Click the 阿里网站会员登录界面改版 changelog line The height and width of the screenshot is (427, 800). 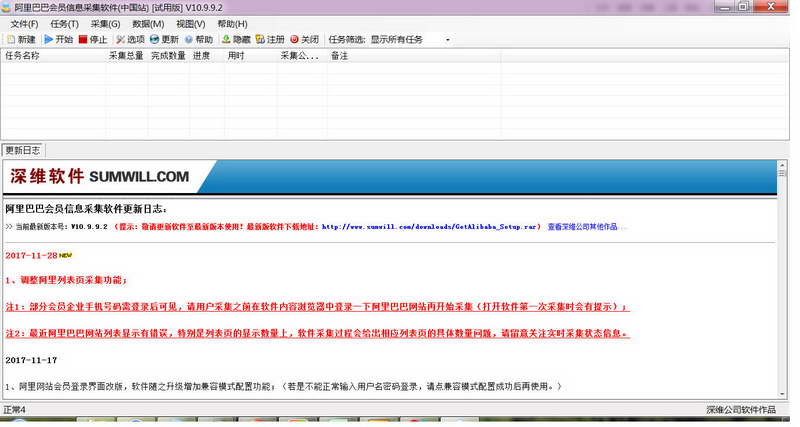pos(283,387)
